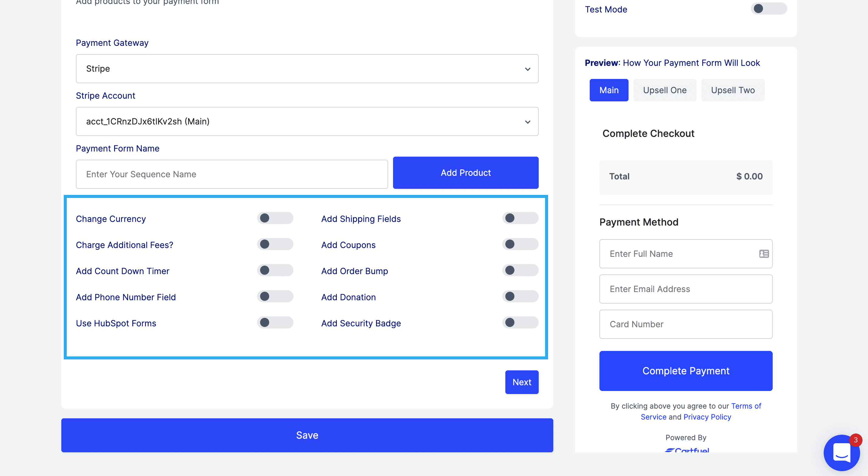Click the Save button

tap(307, 435)
